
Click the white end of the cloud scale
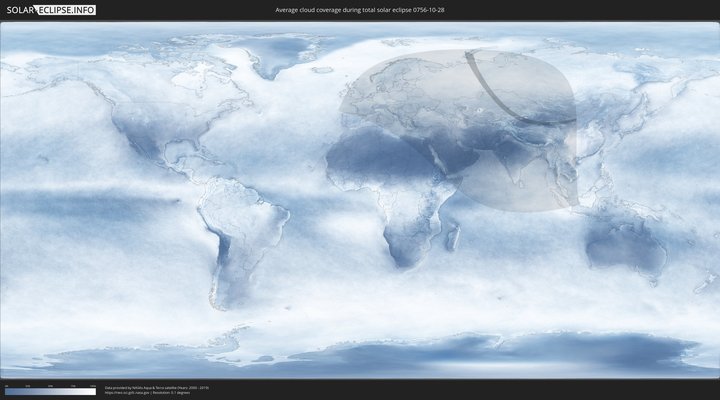[92, 392]
